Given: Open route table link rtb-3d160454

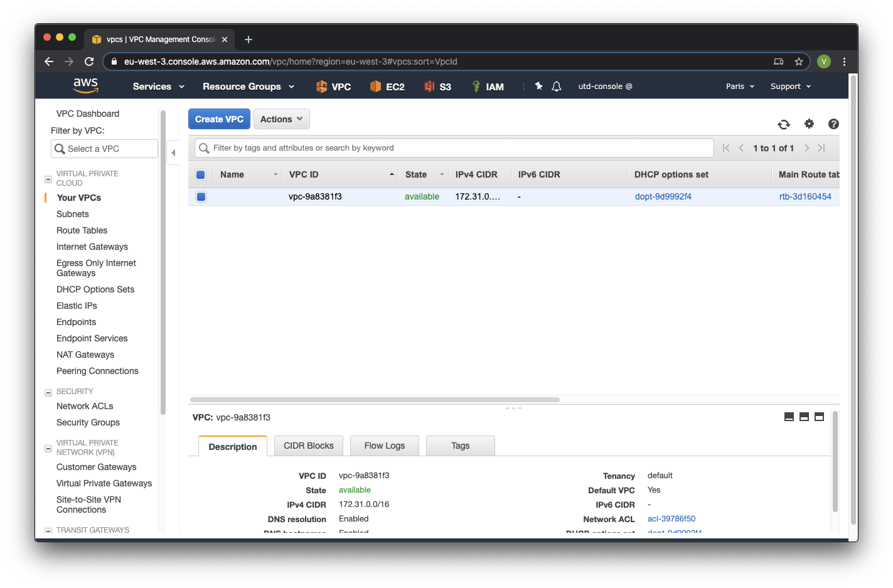Looking at the screenshot, I should click(x=805, y=196).
